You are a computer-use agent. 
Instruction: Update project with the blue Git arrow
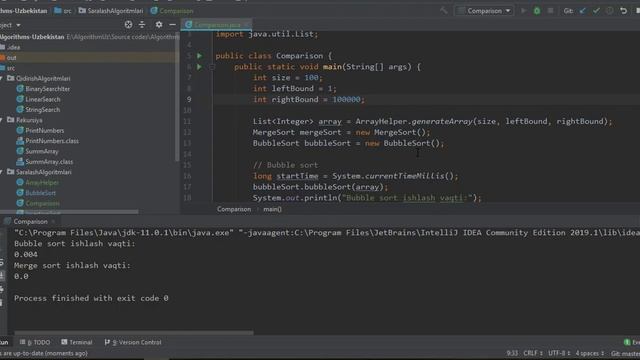pyautogui.click(x=582, y=11)
